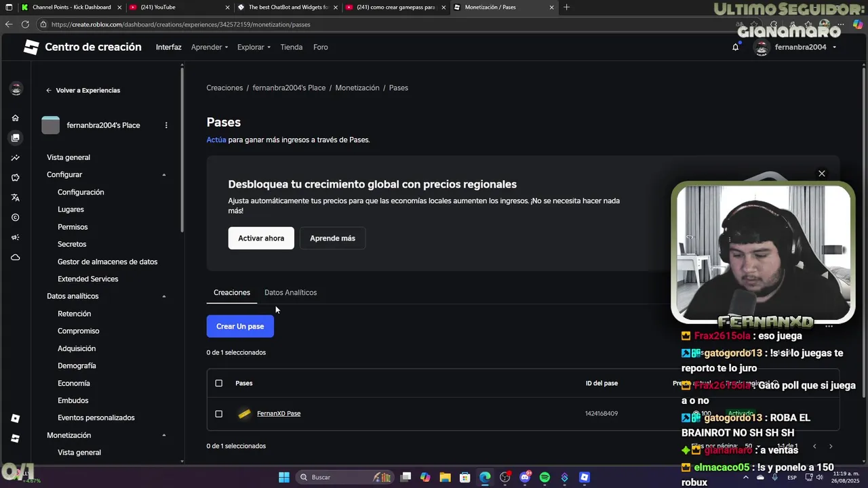Open Economía in the sidebar
Screen dimensions: 868x488
click(x=73, y=383)
